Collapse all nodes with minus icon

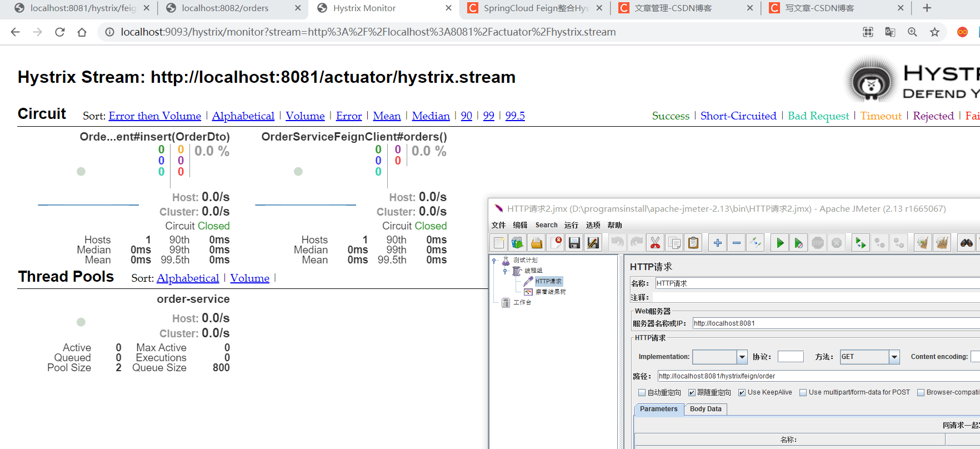tap(737, 243)
